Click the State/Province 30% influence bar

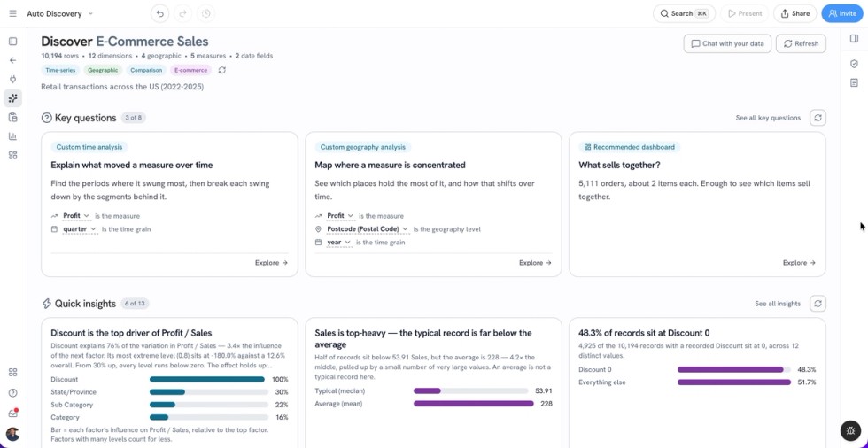(207, 392)
